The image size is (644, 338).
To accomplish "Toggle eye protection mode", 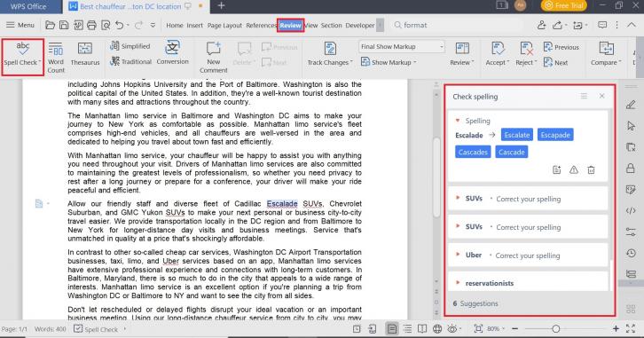I will 452,328.
